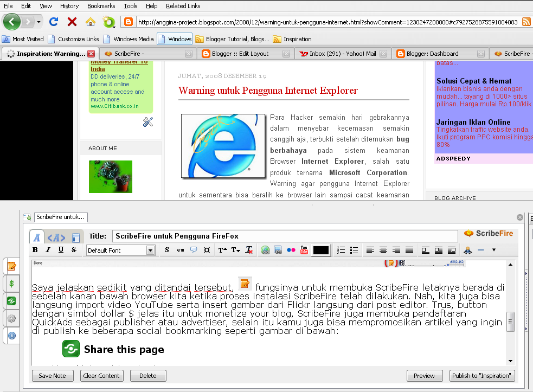Click the Preview button
This screenshot has width=533, height=392.
point(424,376)
